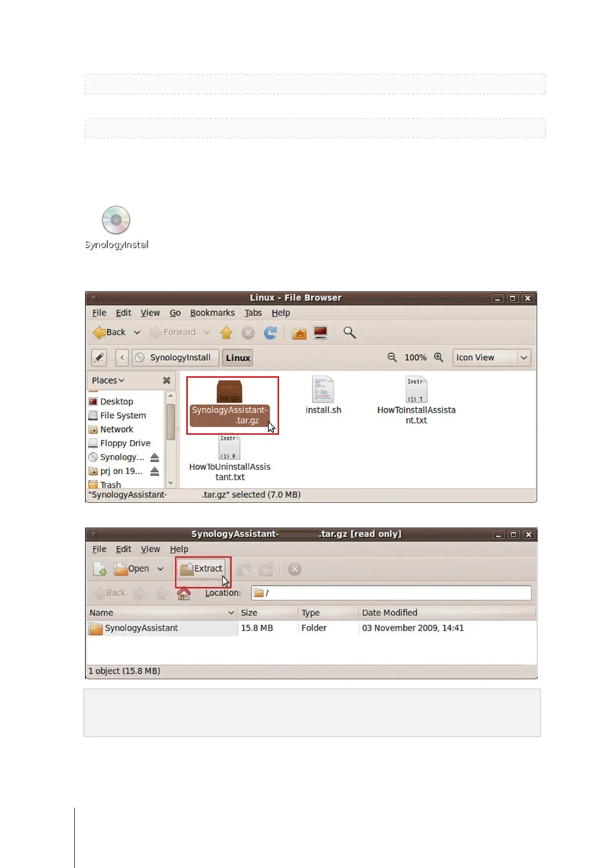
Task: Go up one folder with the Up arrow
Action: pos(226,333)
